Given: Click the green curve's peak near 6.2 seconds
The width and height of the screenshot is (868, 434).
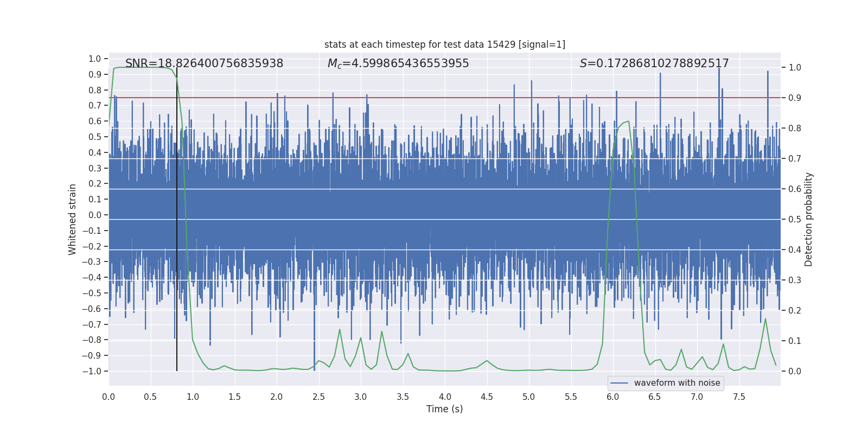Looking at the screenshot, I should 628,122.
